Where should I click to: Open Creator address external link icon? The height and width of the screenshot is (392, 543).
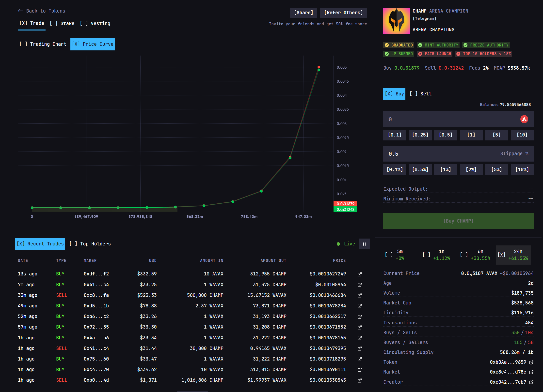click(x=531, y=382)
